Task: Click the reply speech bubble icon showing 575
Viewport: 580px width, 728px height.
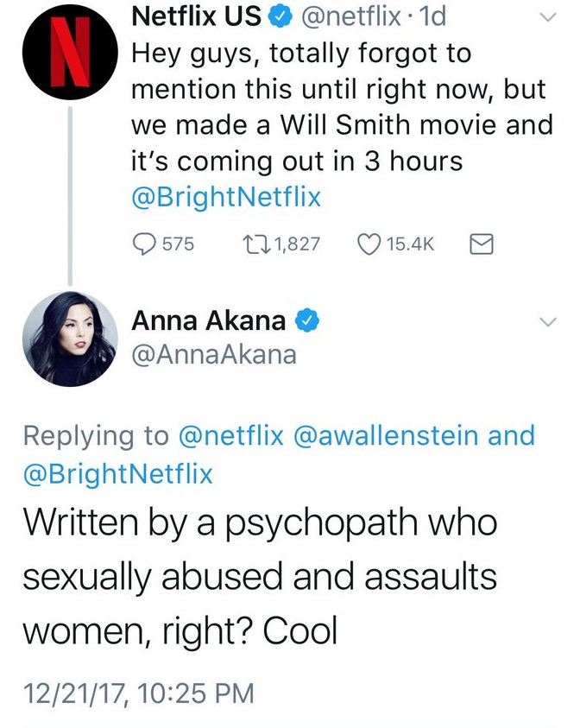Action: pyautogui.click(x=143, y=244)
